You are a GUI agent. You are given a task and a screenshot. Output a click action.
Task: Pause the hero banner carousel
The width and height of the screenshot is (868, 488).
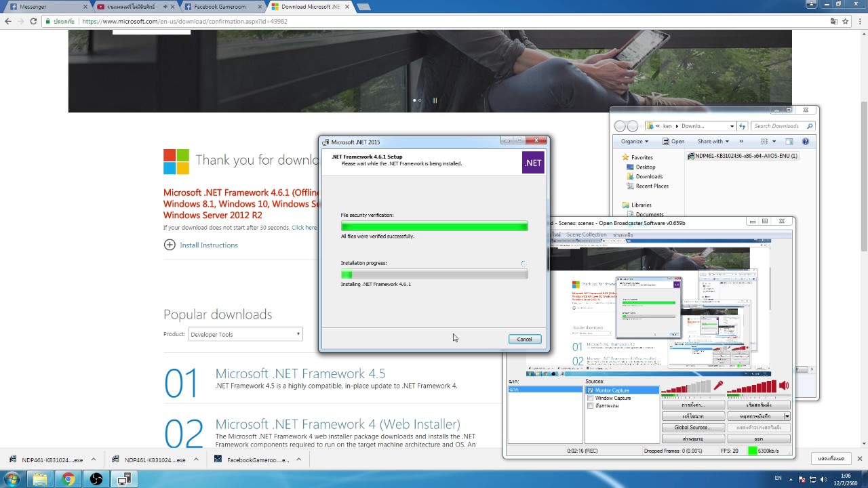coord(435,100)
